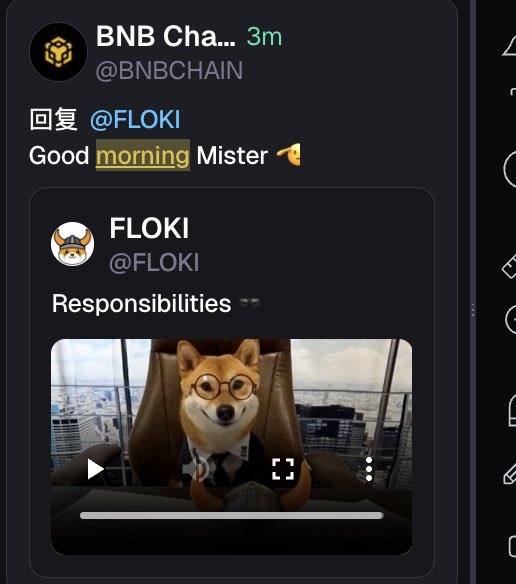516x584 pixels.
Task: Open the video in fullscreen mode
Action: (x=283, y=469)
